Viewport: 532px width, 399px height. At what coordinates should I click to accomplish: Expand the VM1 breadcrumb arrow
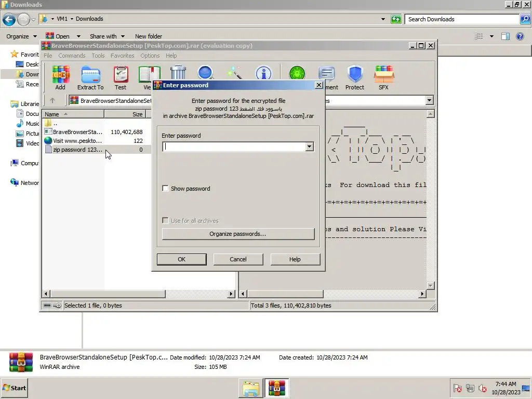pyautogui.click(x=72, y=19)
